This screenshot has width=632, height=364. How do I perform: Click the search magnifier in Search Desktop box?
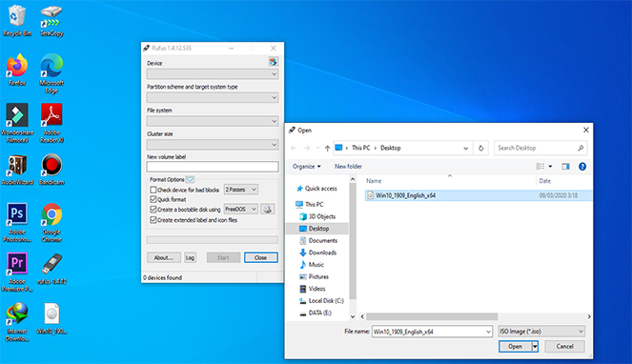(x=581, y=148)
